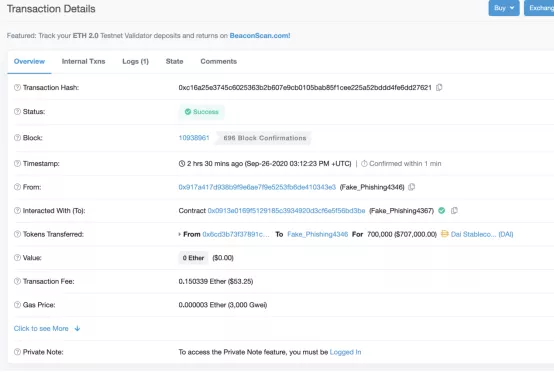Click help icon beside Private Note
The height and width of the screenshot is (372, 554).
[x=17, y=352]
